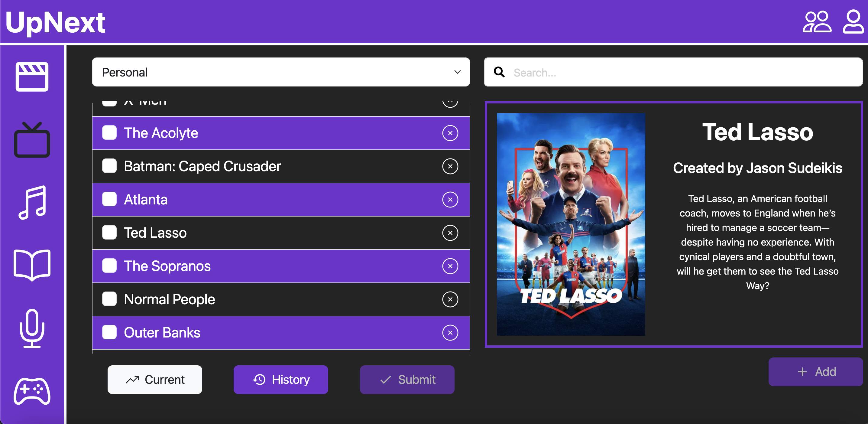Remove Atlanta from the list
The image size is (868, 424).
(450, 200)
